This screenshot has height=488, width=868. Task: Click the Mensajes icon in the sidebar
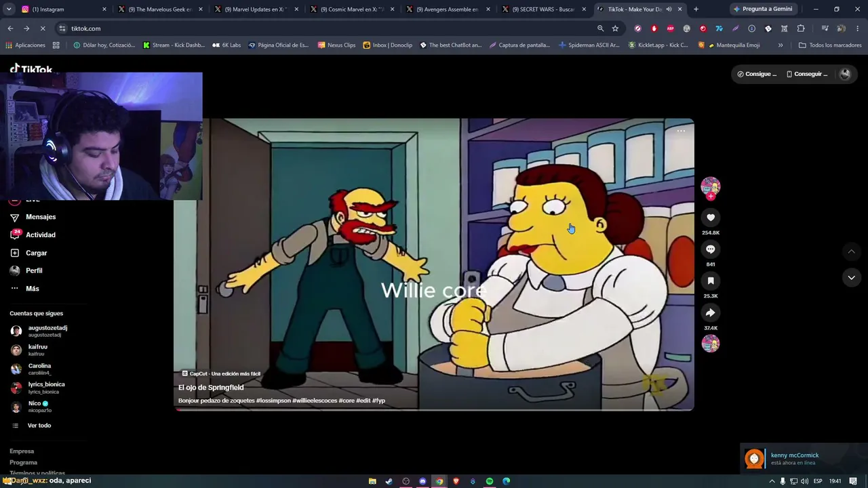coord(14,218)
